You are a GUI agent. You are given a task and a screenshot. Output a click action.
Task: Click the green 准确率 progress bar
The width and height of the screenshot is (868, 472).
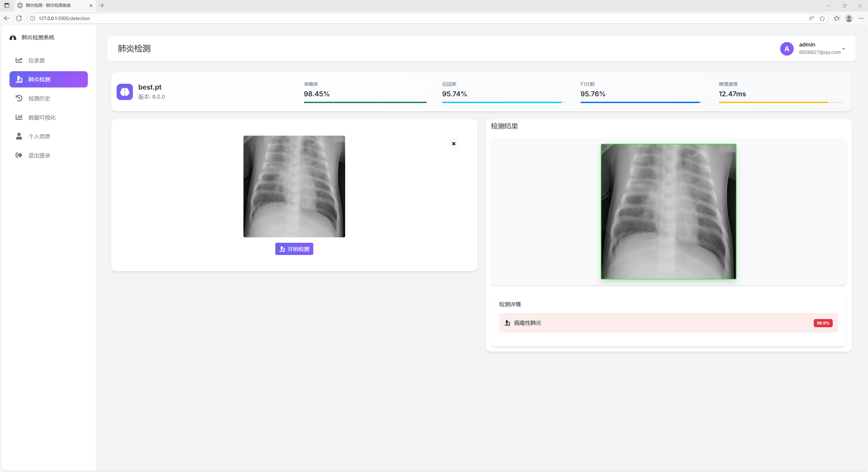coord(365,102)
